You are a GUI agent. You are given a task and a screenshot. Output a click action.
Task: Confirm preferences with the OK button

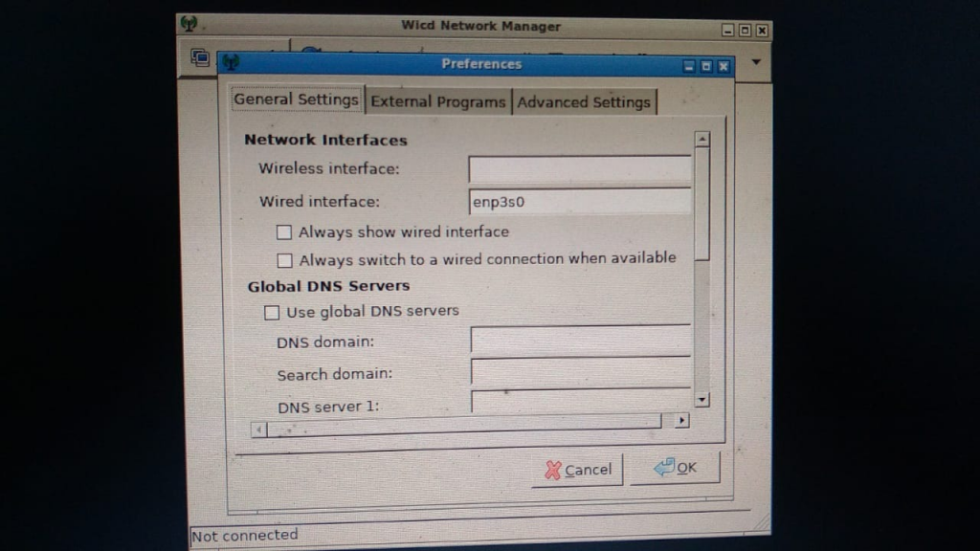[x=675, y=467]
